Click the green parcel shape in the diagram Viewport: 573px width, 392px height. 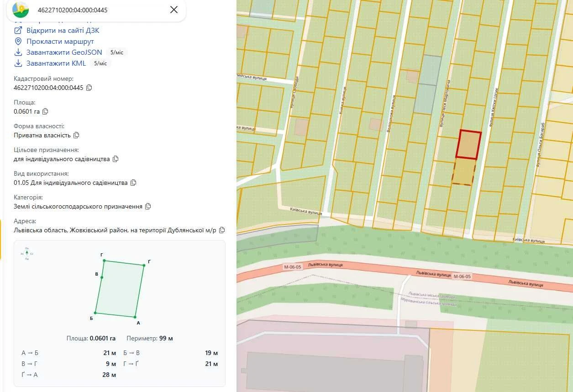(x=120, y=288)
